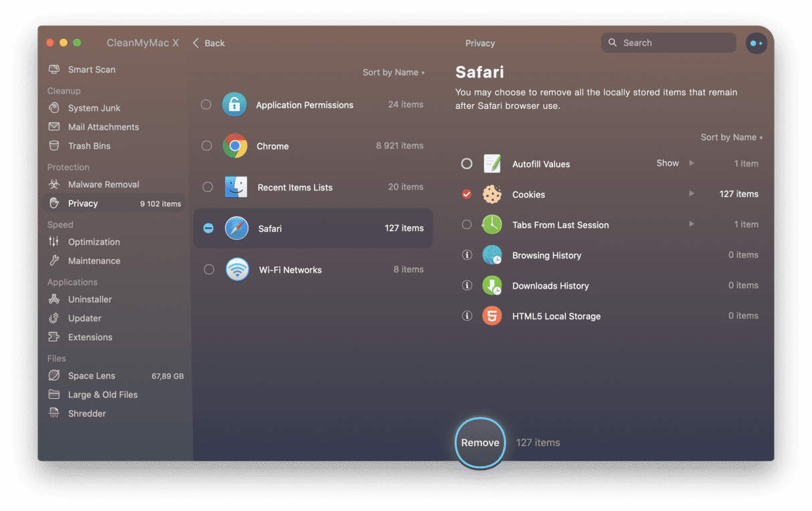The height and width of the screenshot is (511, 812).
Task: Click the Safari compass icon
Action: point(236,228)
